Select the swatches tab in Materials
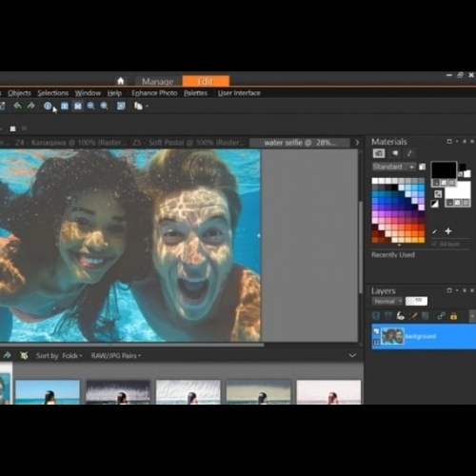476x476 pixels. (x=379, y=153)
